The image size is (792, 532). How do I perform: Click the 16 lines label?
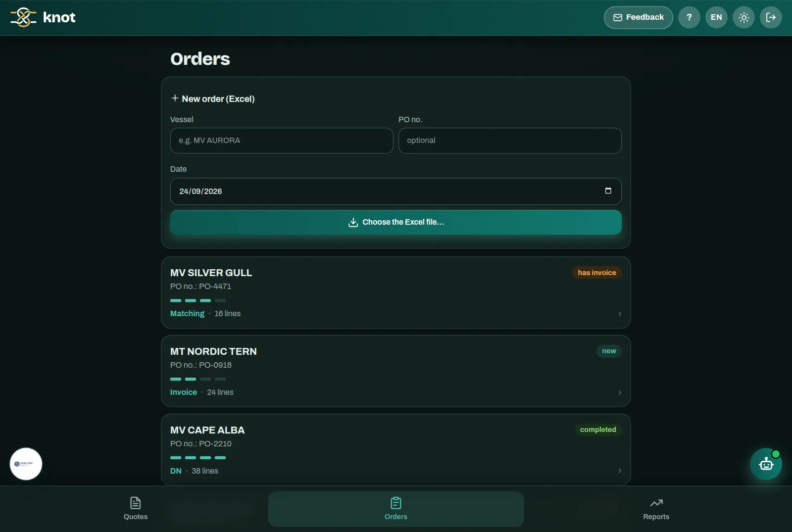coord(228,314)
